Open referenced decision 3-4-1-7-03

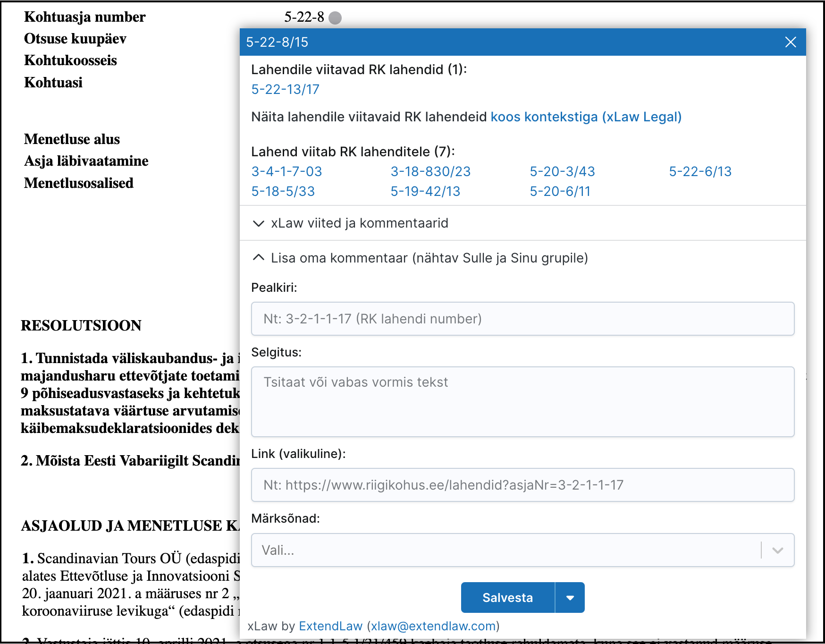tap(286, 171)
